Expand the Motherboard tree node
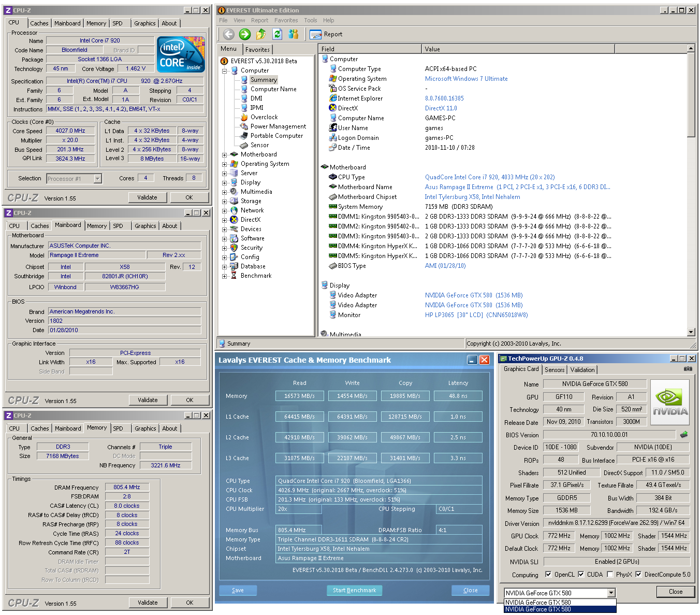 tap(225, 155)
